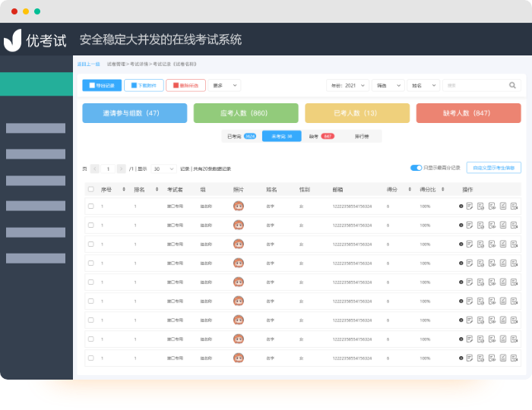Click first row's black info dot icon
Viewport: 532px width, 410px height.
coord(461,206)
